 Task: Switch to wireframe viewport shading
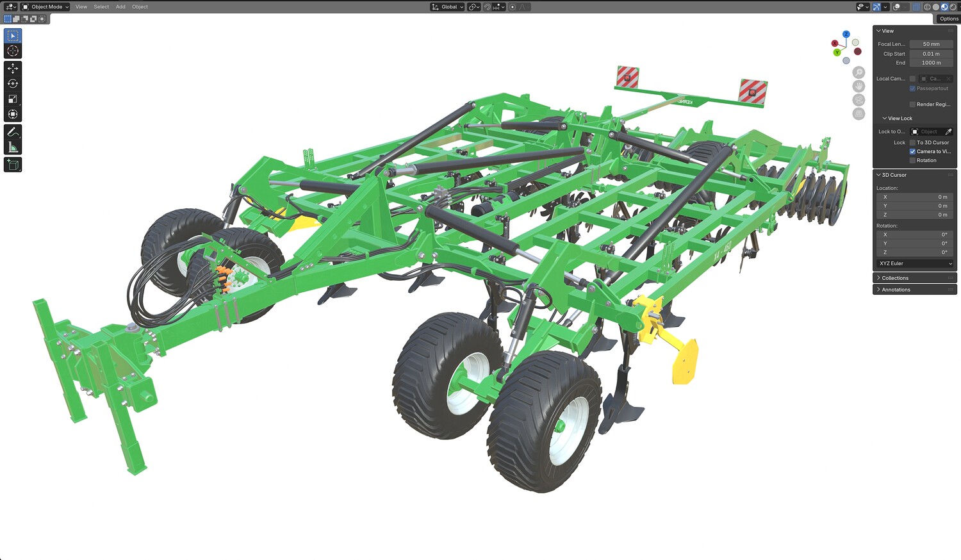point(927,7)
